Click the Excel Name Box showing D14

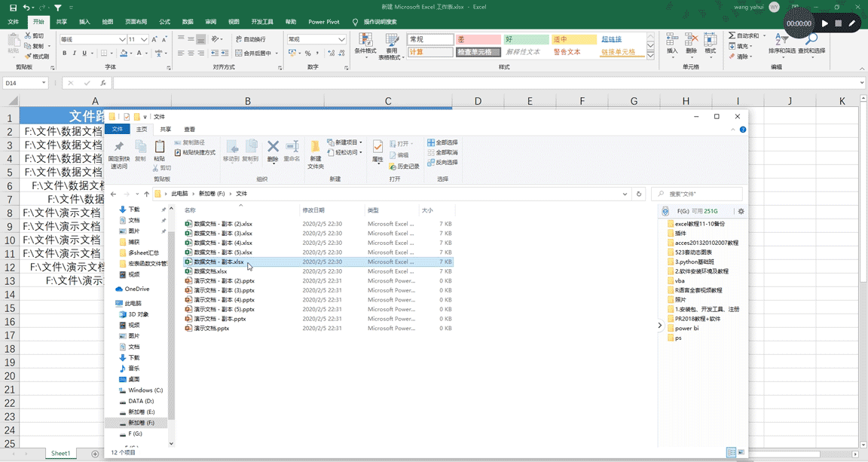(x=26, y=83)
